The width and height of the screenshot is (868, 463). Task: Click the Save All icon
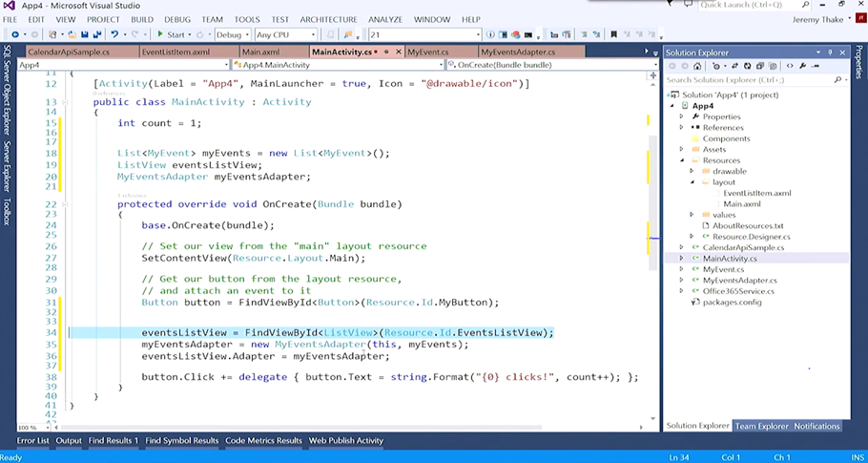pyautogui.click(x=97, y=34)
